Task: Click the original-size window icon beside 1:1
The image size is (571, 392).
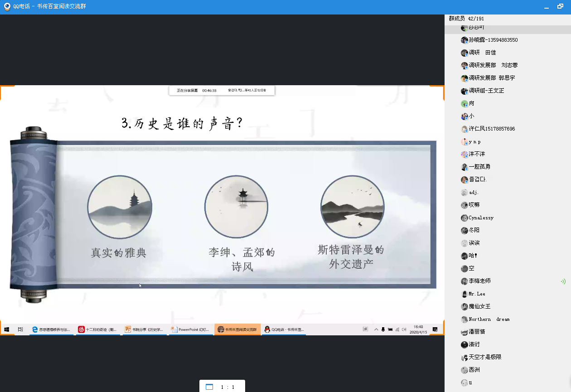Action: (209, 387)
